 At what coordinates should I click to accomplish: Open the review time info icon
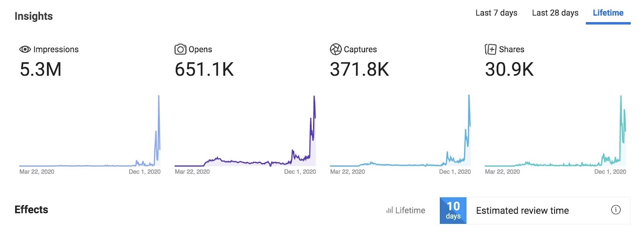(616, 210)
